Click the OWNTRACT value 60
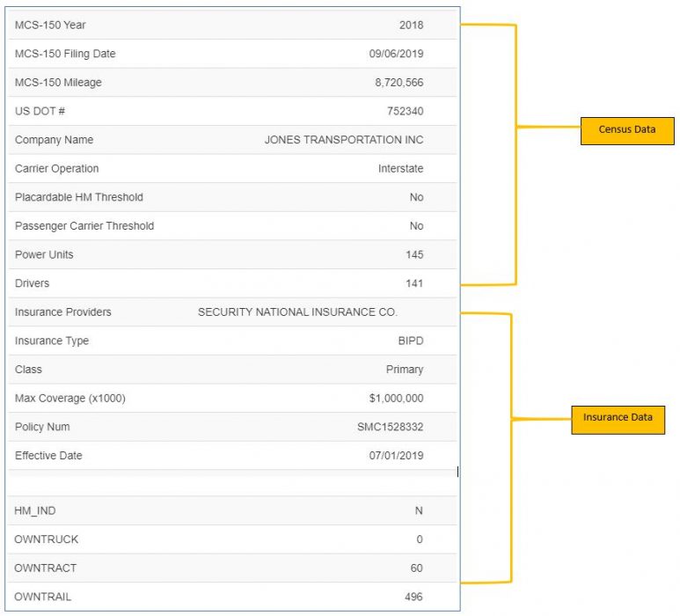The height and width of the screenshot is (616, 680). click(416, 568)
